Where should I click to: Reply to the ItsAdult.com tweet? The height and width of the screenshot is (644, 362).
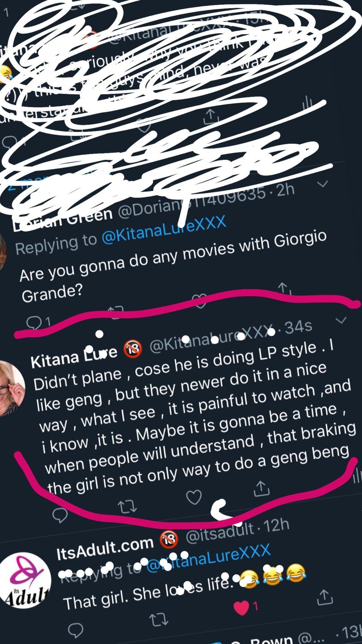(75, 630)
